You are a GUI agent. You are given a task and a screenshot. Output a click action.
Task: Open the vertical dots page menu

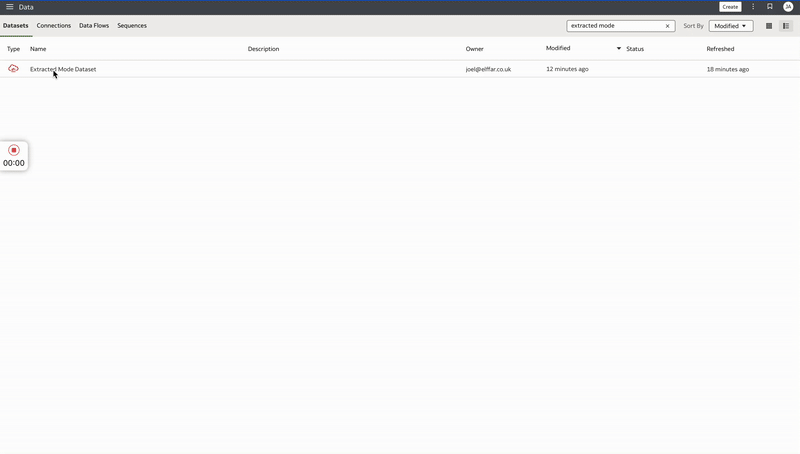tap(753, 7)
